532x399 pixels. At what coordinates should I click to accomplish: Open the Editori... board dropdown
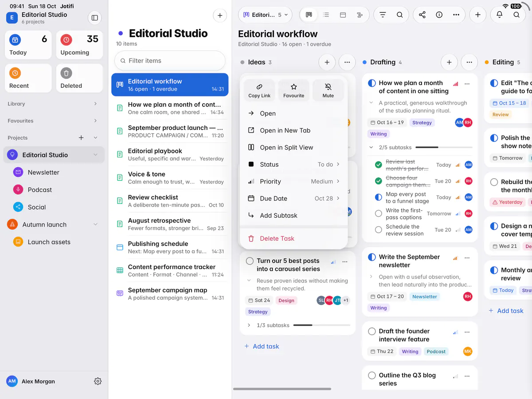click(x=265, y=15)
